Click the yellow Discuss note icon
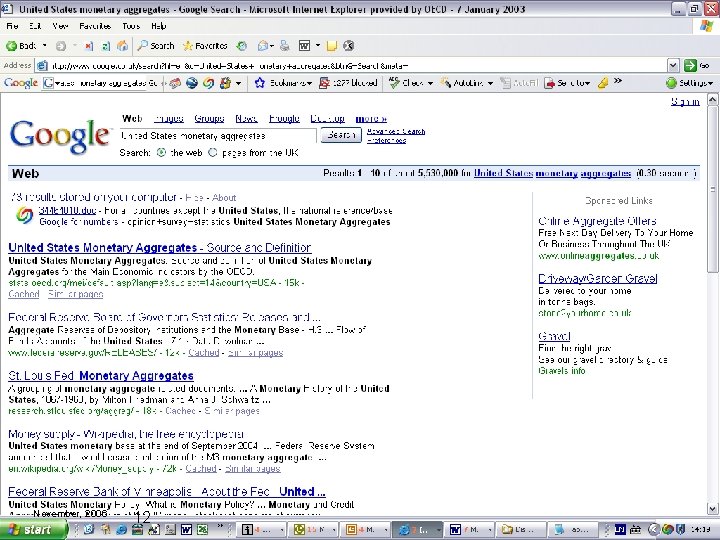The width and height of the screenshot is (720, 540). [332, 46]
